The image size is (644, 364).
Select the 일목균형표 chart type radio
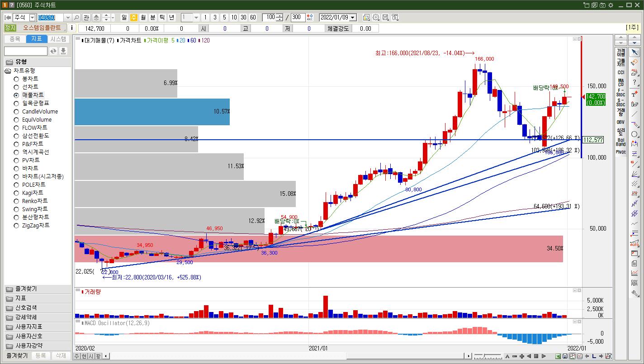coord(16,103)
